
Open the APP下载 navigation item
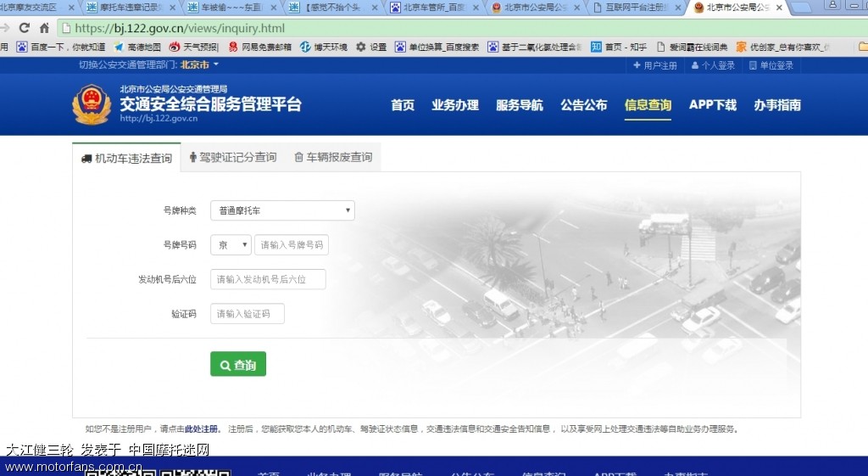click(x=712, y=105)
